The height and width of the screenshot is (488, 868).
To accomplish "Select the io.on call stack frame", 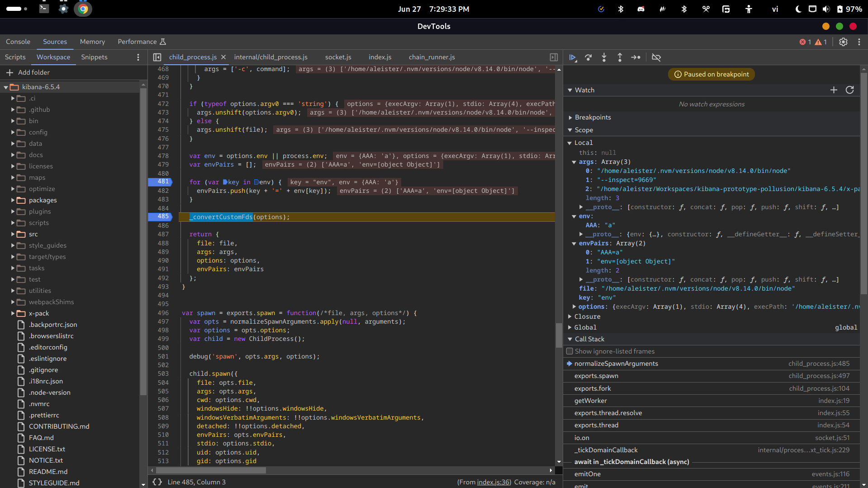I will pyautogui.click(x=711, y=438).
